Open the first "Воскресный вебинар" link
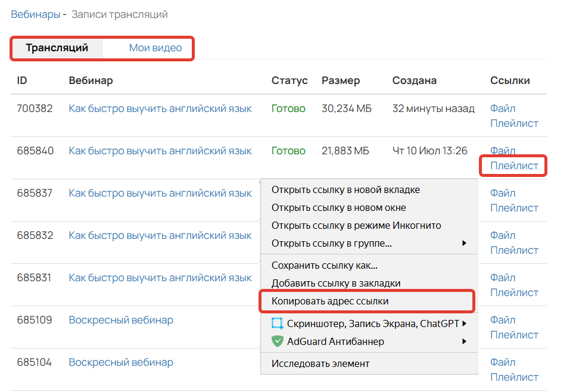This screenshot has width=576, height=392. (x=121, y=320)
